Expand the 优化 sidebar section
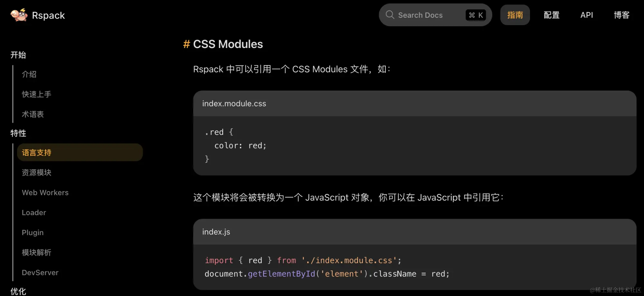 (18, 291)
